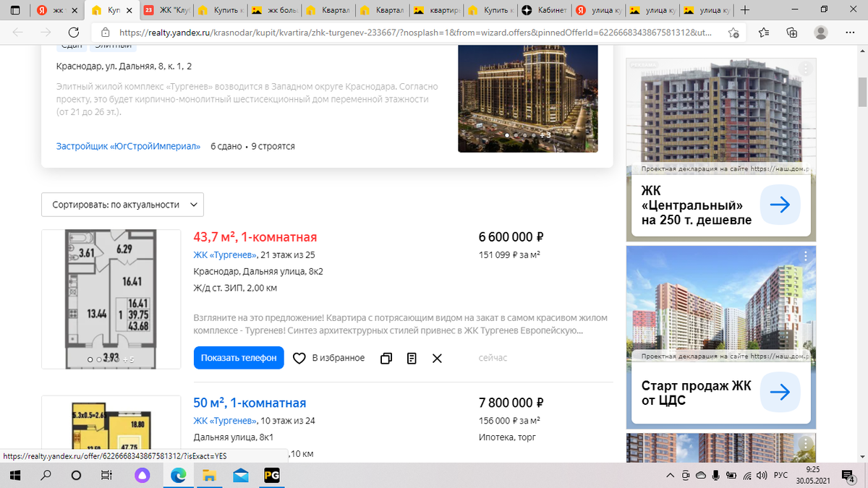Open Застройщик «ЮгСтройИмпериал» link

pos(128,146)
